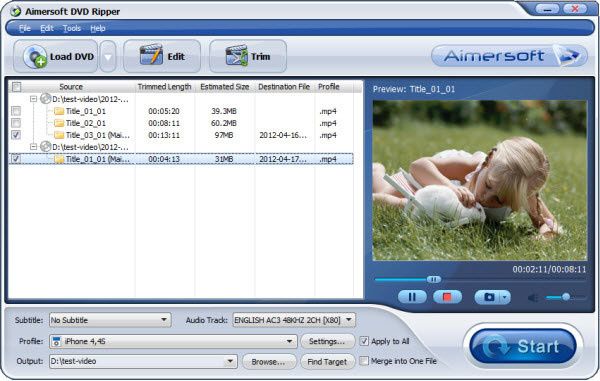This screenshot has width=600, height=381.
Task: Mute audio using the speaker icon
Action: click(x=533, y=297)
